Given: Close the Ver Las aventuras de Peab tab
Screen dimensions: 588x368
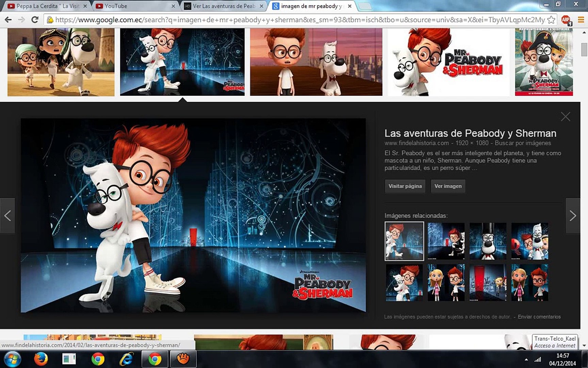Looking at the screenshot, I should coord(261,6).
